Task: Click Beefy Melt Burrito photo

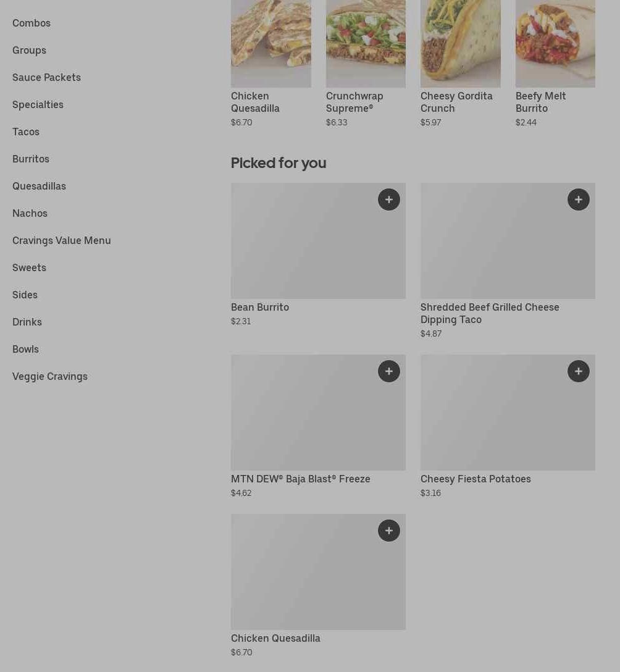Action: point(555,43)
